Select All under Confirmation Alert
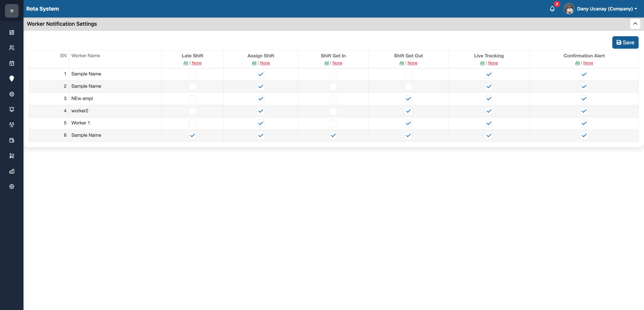644x310 pixels. click(x=577, y=63)
